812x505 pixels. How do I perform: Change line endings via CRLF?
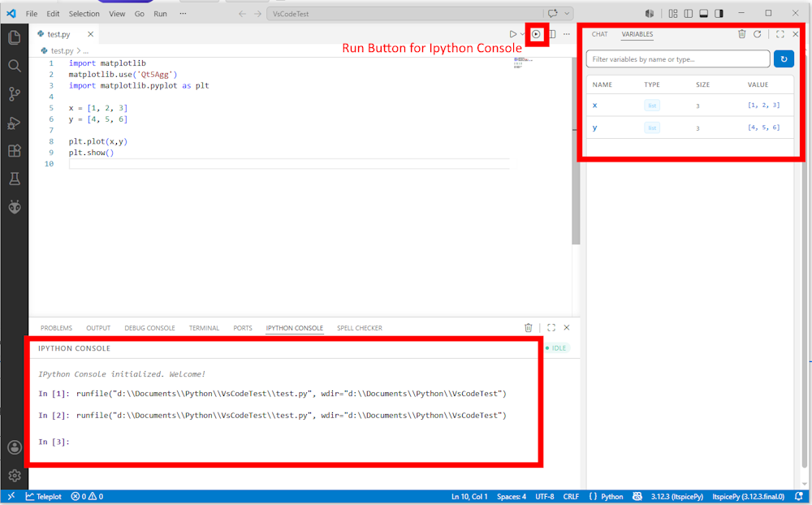tap(571, 497)
